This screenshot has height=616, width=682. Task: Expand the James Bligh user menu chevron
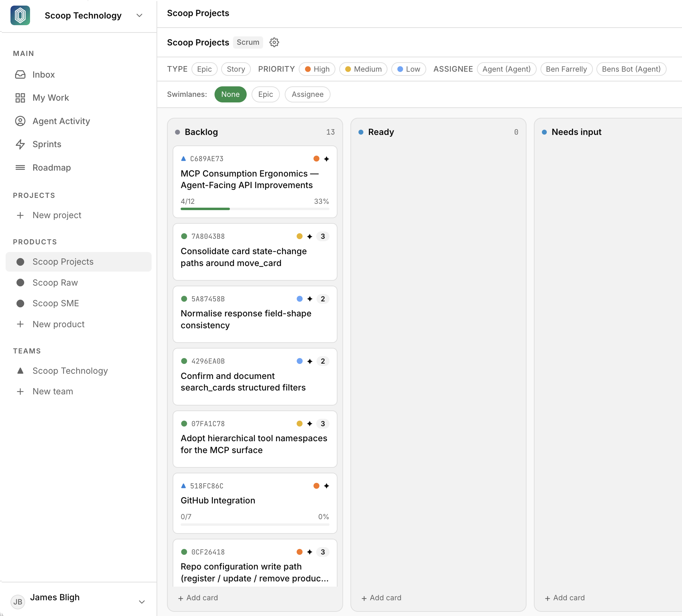pos(142,602)
